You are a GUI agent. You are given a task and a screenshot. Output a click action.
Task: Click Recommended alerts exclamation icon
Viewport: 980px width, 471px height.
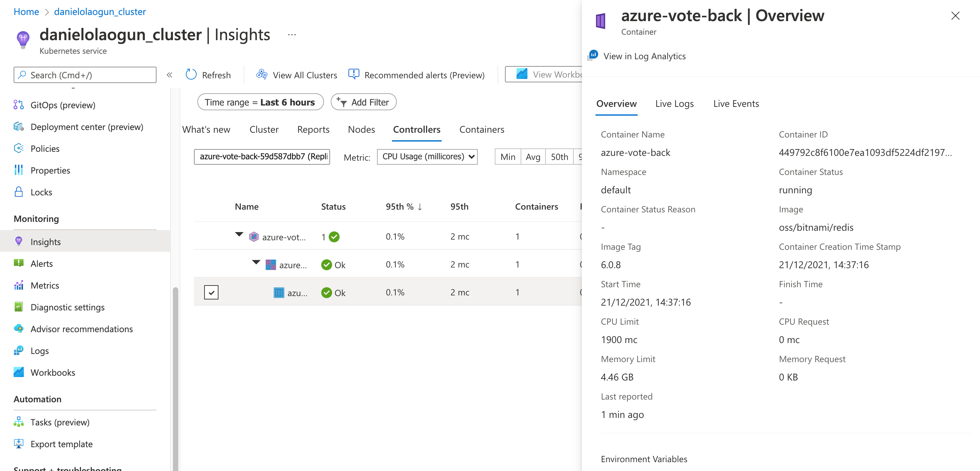(x=354, y=75)
